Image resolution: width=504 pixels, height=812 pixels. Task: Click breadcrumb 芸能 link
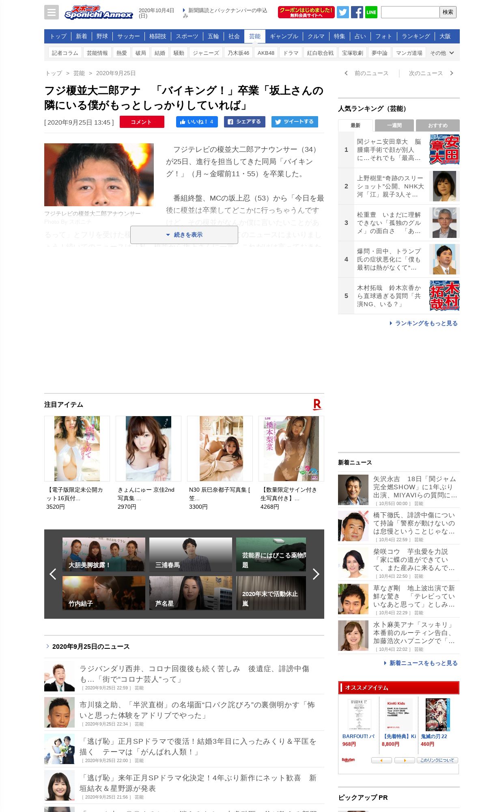coord(79,73)
